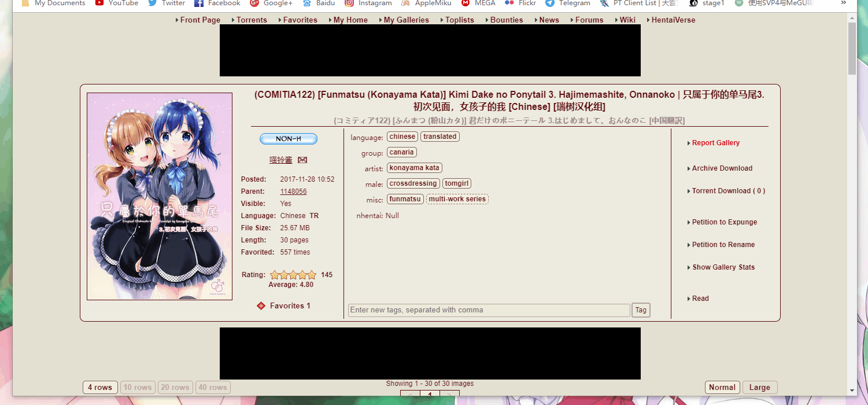This screenshot has height=405, width=868.
Task: Go to Front Page
Action: 200,20
